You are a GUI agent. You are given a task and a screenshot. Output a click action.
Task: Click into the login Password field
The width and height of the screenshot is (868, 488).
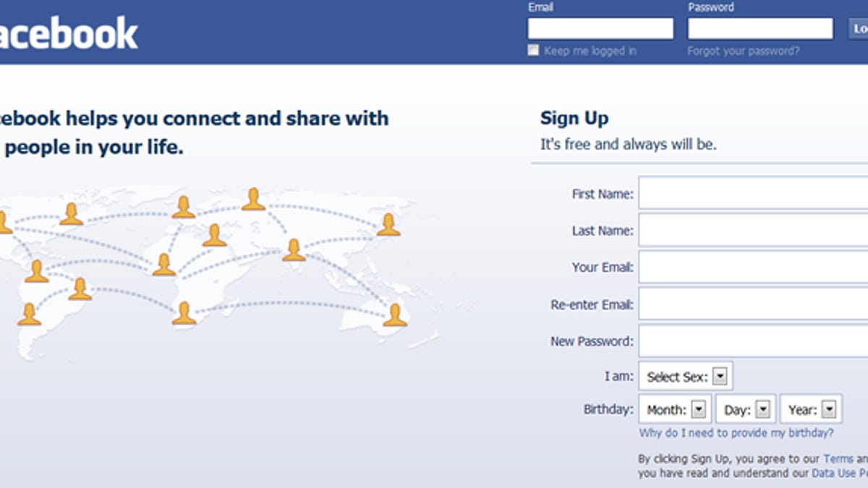[760, 29]
